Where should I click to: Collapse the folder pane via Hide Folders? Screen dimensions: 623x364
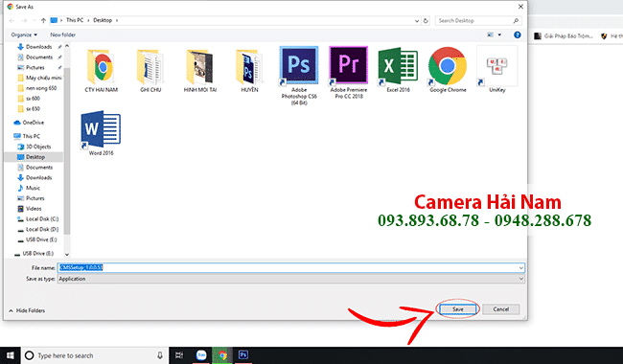(27, 310)
